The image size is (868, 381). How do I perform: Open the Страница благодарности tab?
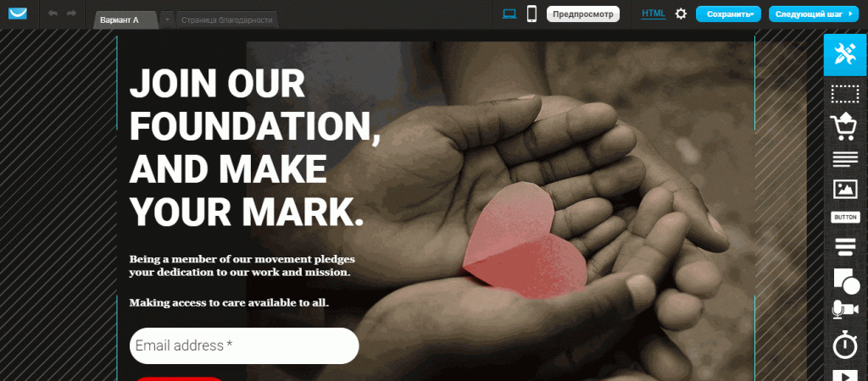pyautogui.click(x=227, y=20)
